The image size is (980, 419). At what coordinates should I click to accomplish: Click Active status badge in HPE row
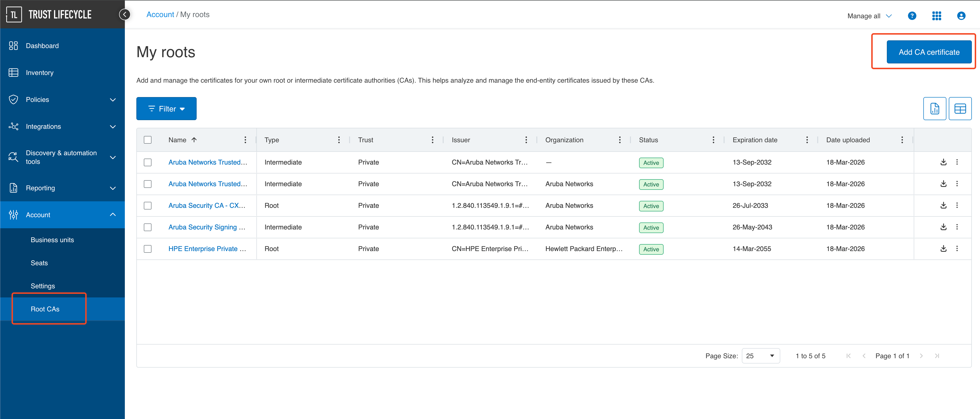[651, 249]
